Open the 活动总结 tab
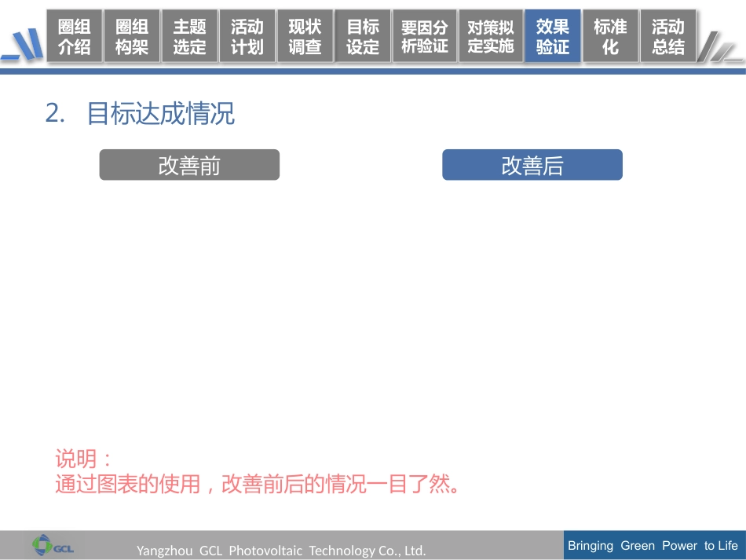This screenshot has height=560, width=746. [668, 36]
